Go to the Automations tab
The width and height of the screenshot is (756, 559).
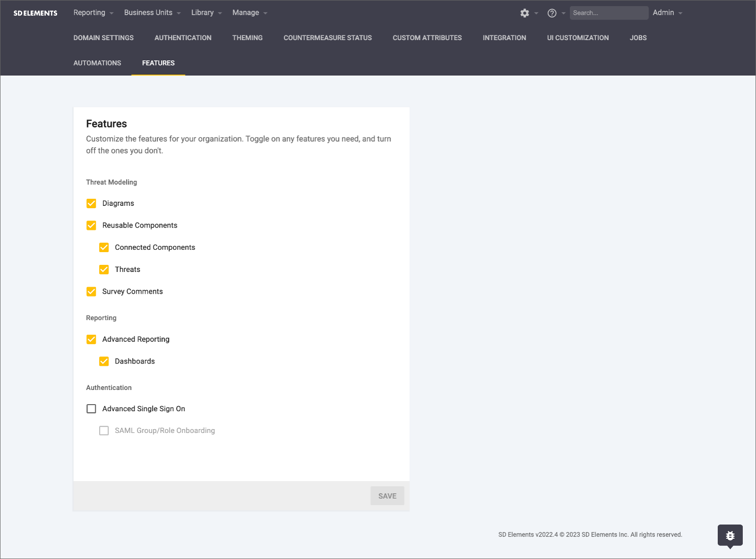coord(97,63)
